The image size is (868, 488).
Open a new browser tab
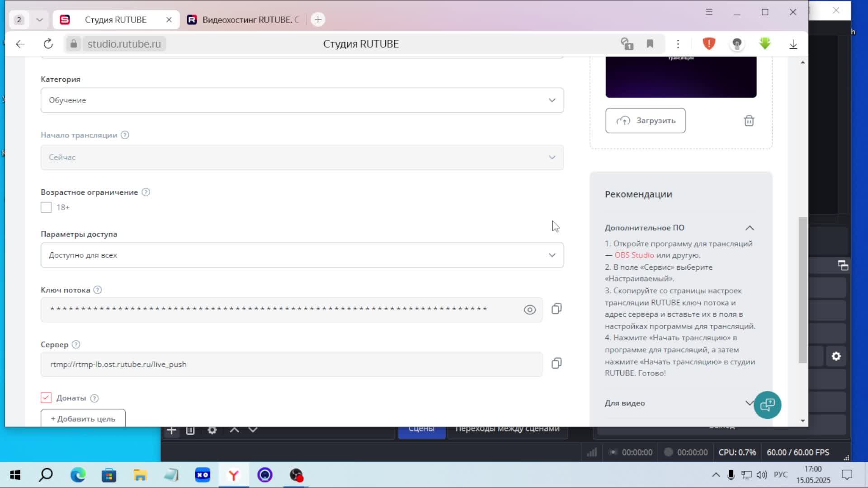point(318,19)
